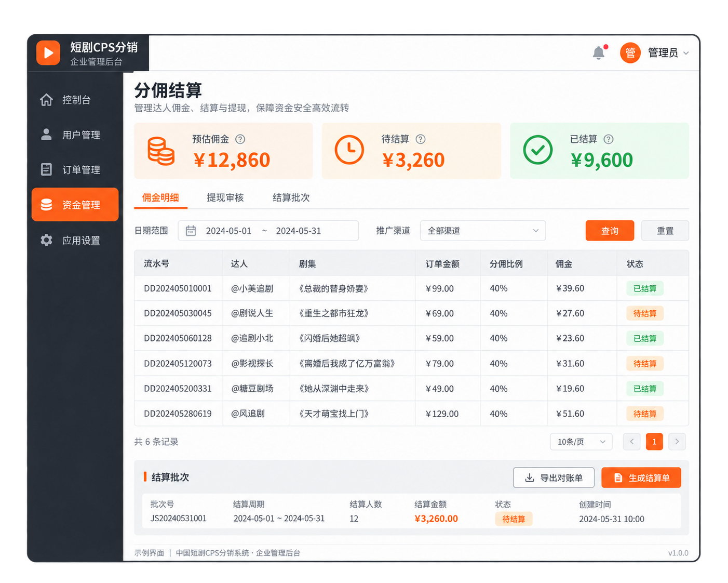Open 资金管理 in the sidebar
The image size is (728, 583).
point(75,205)
